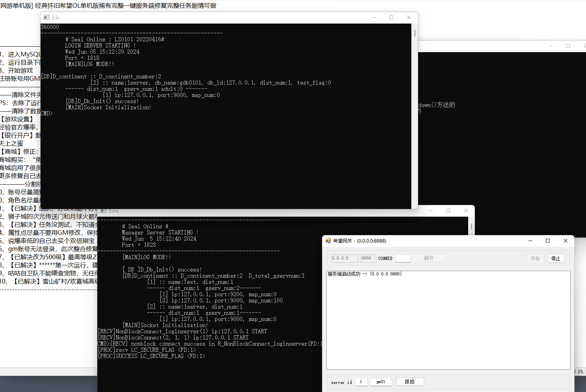This screenshot has height=392, width=586.
Task: Minimize the 2.ls login server window
Action: (374, 17)
